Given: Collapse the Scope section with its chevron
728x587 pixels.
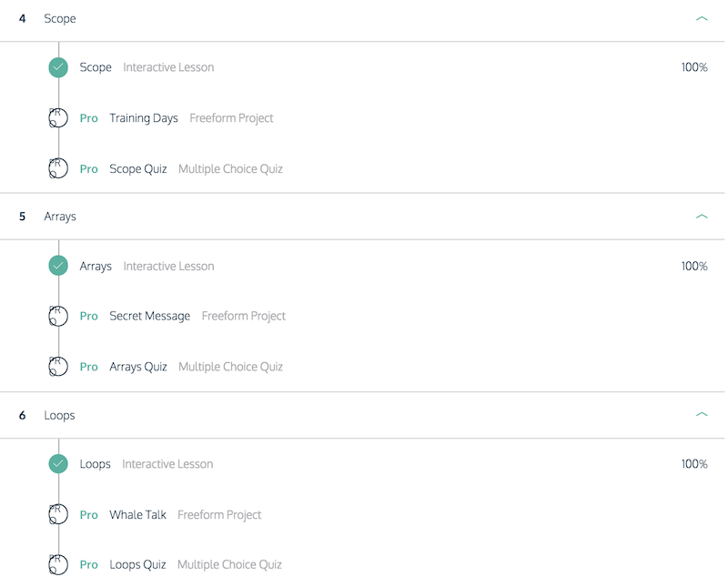Looking at the screenshot, I should [702, 18].
